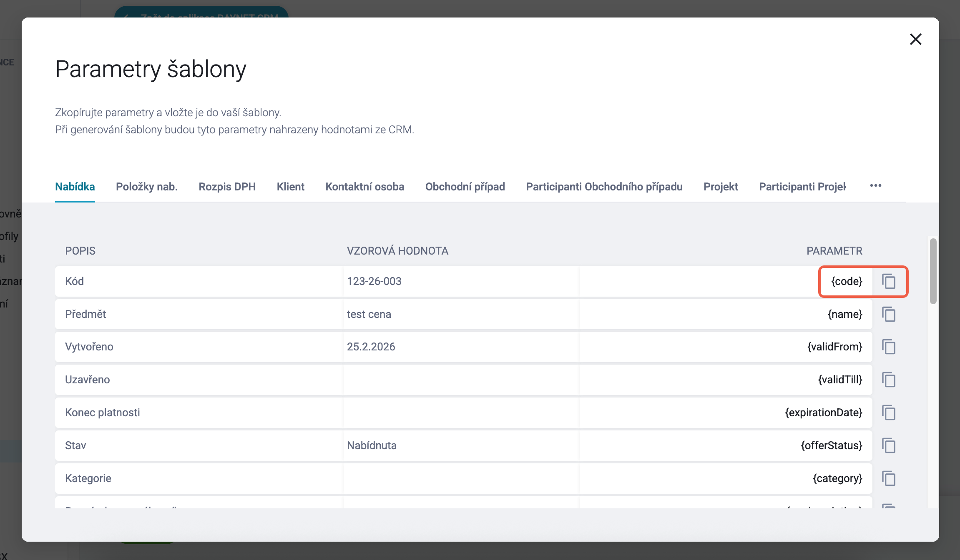This screenshot has height=560, width=960.
Task: Click the Stav description cell
Action: click(199, 445)
